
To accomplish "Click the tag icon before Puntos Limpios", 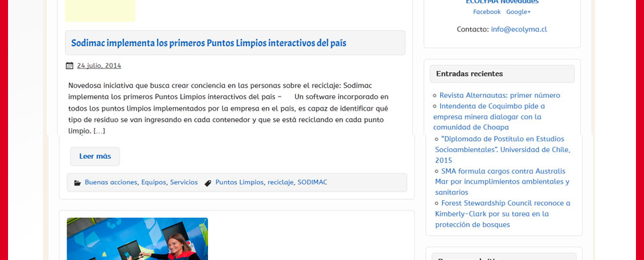I will click(208, 183).
